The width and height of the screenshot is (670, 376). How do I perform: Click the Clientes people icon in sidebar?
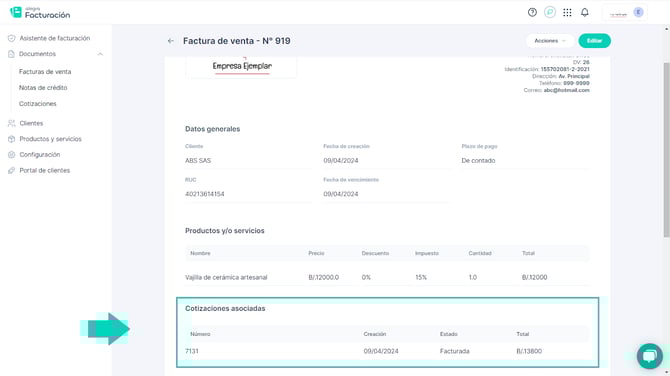click(12, 123)
